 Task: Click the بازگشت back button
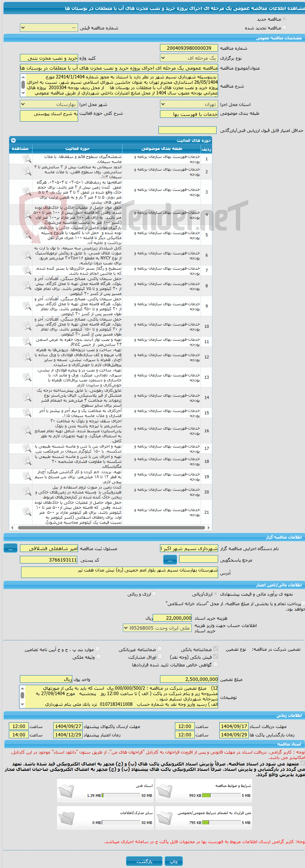pyautogui.click(x=144, y=861)
